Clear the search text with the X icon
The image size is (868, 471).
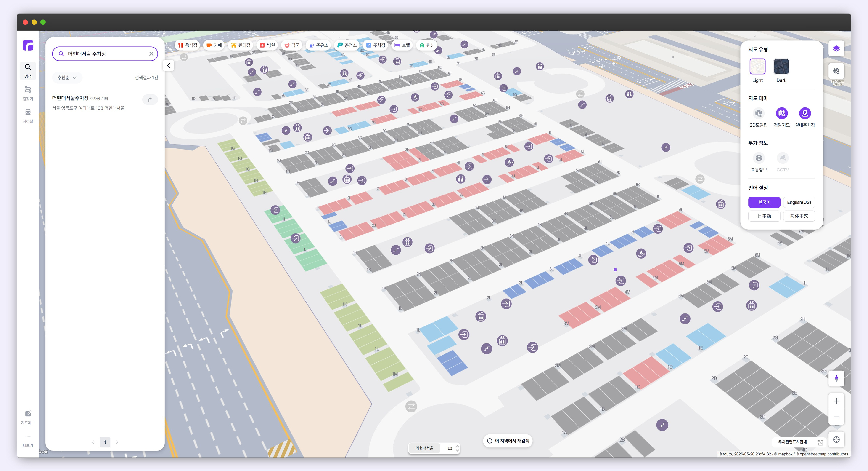151,54
